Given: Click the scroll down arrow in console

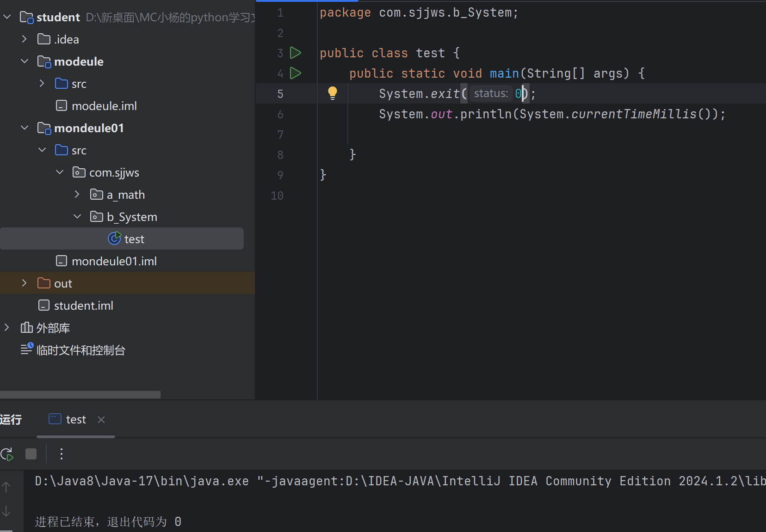Looking at the screenshot, I should [x=6, y=511].
